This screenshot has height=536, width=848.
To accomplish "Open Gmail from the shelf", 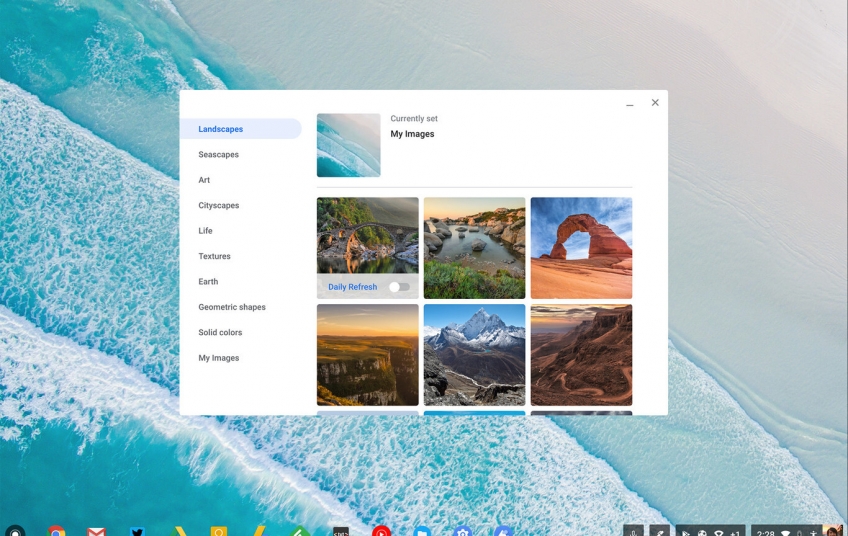I will pyautogui.click(x=96, y=532).
